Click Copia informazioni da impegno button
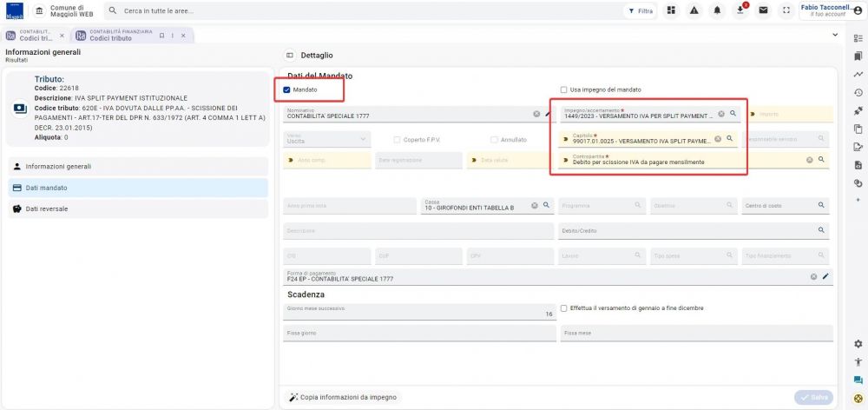 click(x=343, y=397)
